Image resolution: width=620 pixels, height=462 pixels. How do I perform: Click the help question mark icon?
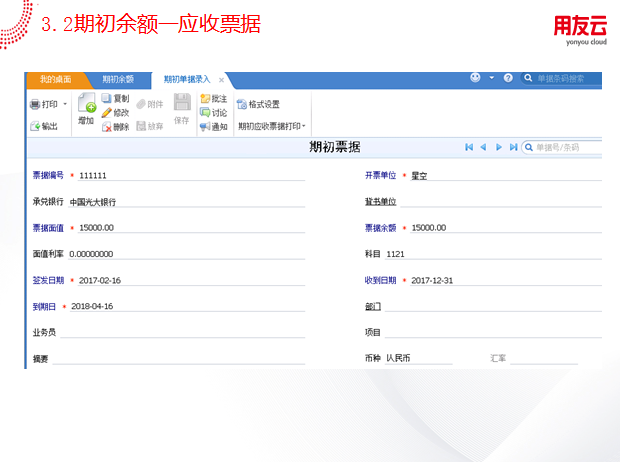click(x=508, y=78)
